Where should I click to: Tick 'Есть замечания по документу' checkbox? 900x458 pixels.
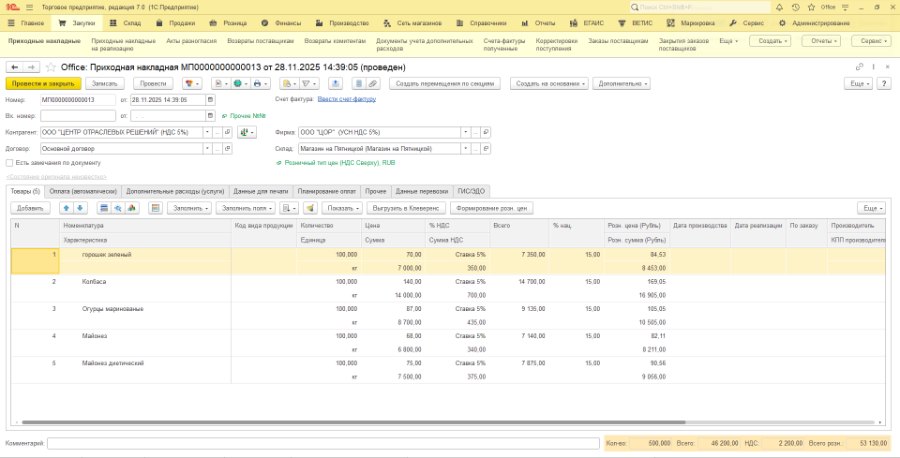pos(9,163)
